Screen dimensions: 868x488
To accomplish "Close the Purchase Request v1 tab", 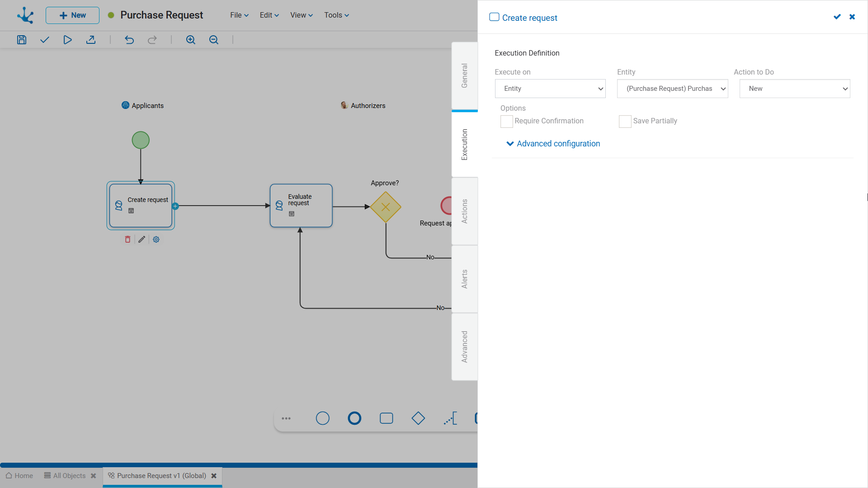I will coord(214,476).
